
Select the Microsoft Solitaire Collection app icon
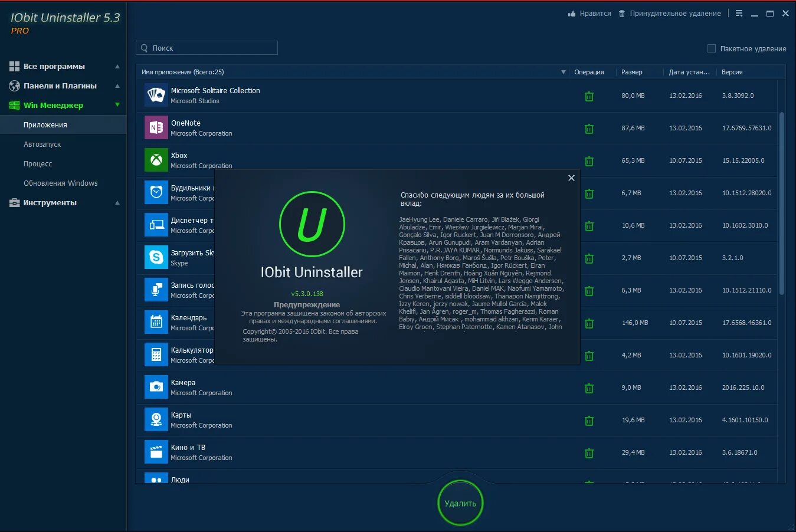(x=156, y=95)
